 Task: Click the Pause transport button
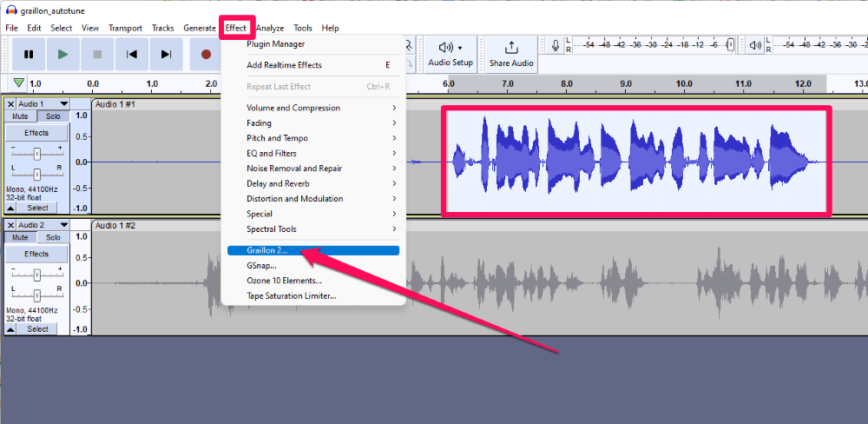[29, 55]
